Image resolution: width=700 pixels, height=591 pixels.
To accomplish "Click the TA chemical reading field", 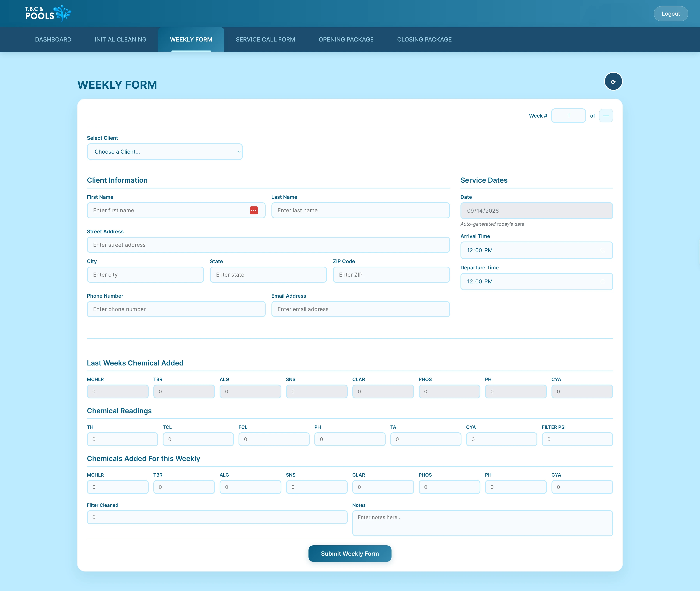I will pyautogui.click(x=425, y=439).
